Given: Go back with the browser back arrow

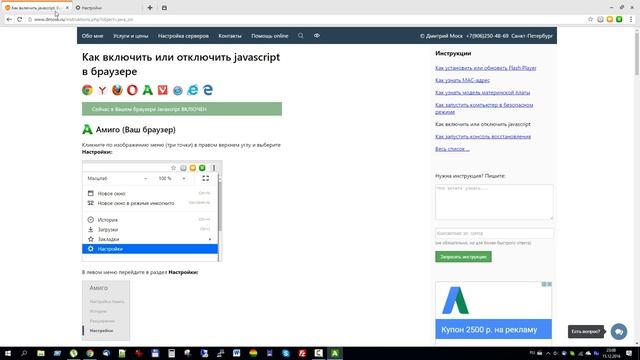Looking at the screenshot, I should pos(9,19).
